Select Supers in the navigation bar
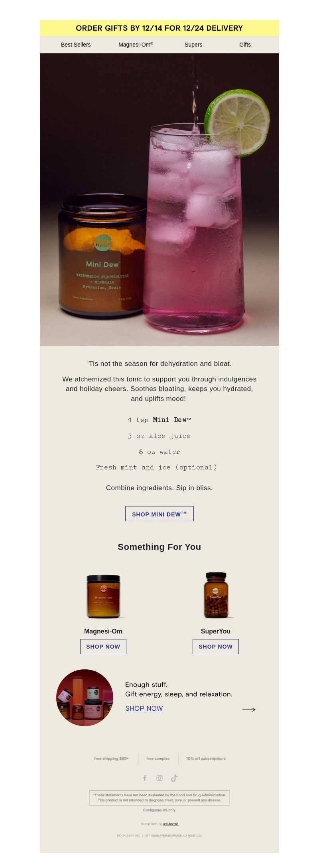 (193, 45)
